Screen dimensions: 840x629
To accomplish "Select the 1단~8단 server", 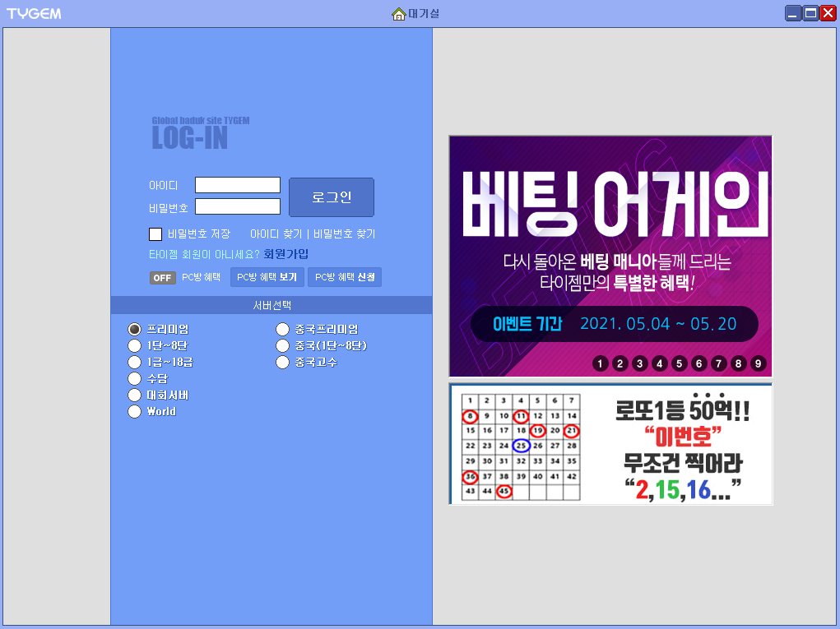I will tap(134, 345).
